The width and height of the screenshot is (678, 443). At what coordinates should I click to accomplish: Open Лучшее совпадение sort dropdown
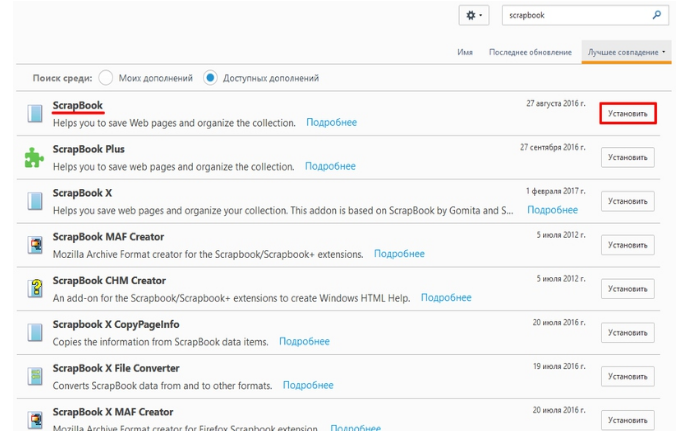point(626,52)
